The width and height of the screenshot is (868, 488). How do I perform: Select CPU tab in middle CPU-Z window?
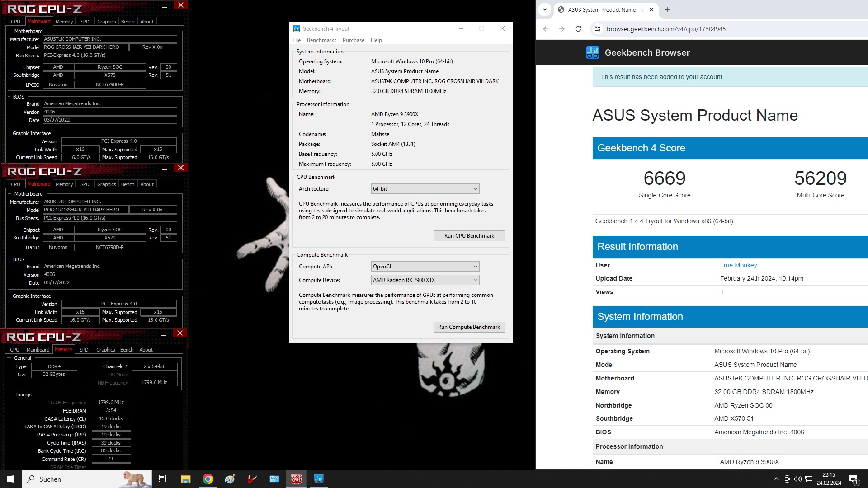[x=15, y=184]
